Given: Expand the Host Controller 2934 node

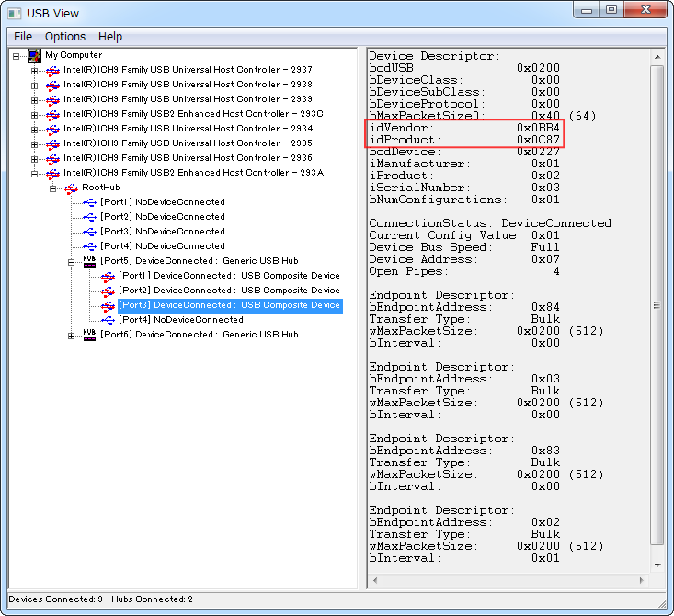Looking at the screenshot, I should point(34,130).
